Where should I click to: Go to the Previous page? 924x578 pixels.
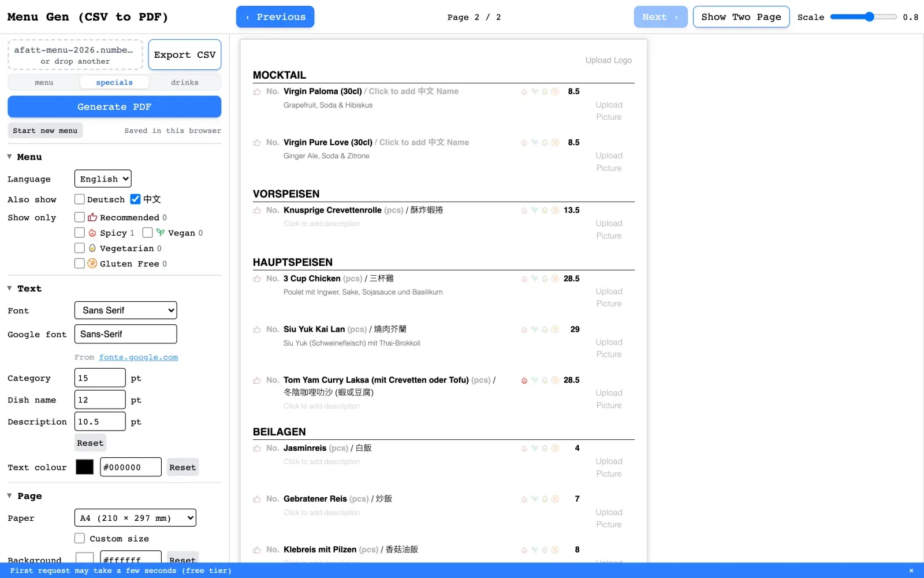coord(275,17)
